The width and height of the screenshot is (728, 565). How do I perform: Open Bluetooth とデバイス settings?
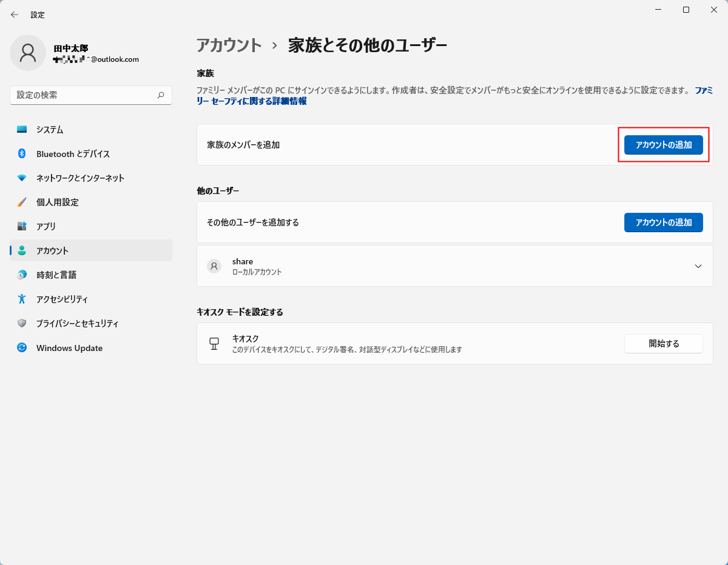coord(91,153)
